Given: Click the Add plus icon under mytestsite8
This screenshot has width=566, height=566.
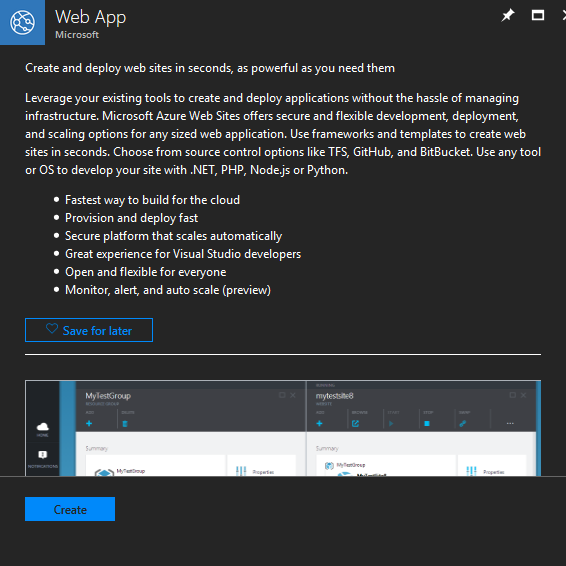Looking at the screenshot, I should pos(319,423).
